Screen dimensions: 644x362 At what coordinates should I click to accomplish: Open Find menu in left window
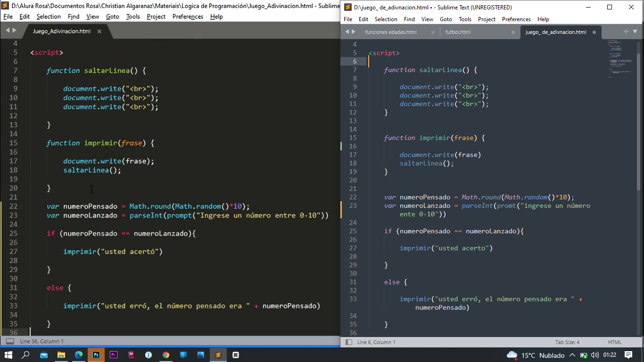pos(74,16)
